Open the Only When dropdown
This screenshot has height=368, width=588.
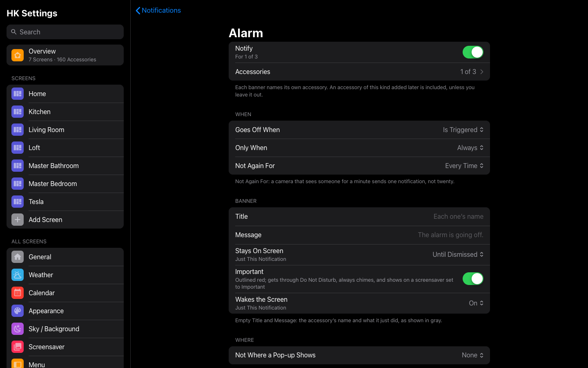[x=470, y=148]
